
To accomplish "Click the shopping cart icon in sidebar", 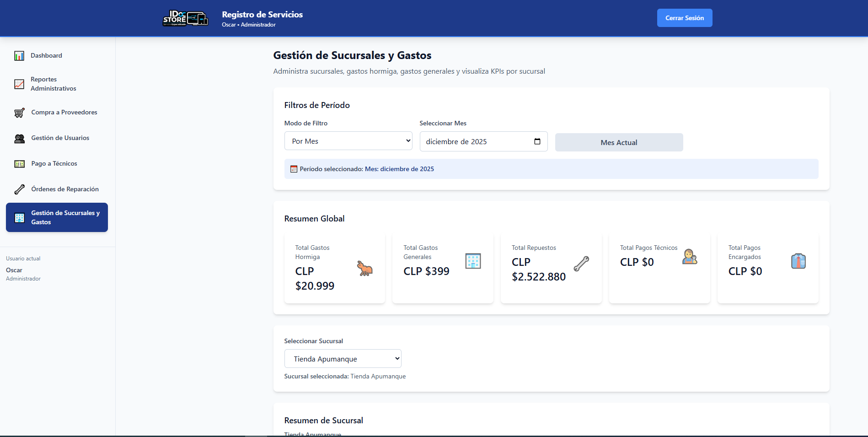I will pos(19,113).
